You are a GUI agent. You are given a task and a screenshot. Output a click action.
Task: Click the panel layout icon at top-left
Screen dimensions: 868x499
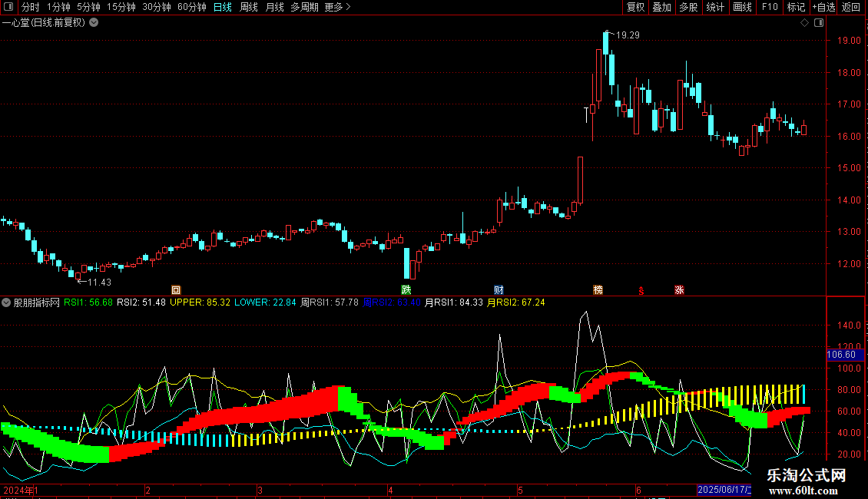pos(8,7)
